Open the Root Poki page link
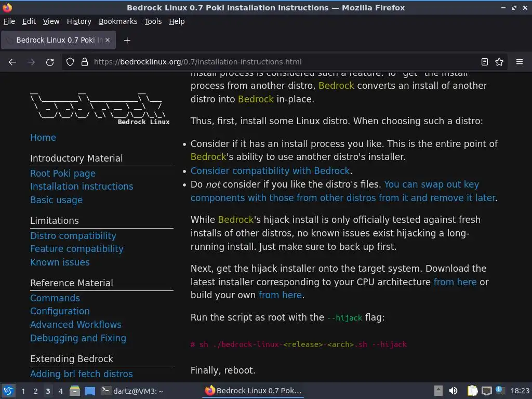The height and width of the screenshot is (399, 532). pyautogui.click(x=63, y=174)
